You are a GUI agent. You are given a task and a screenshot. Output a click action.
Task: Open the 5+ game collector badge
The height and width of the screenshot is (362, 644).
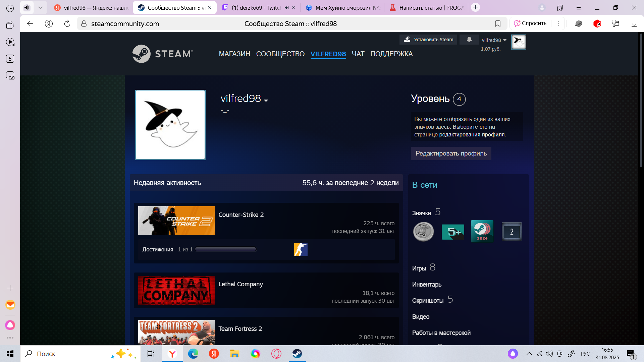[453, 232]
